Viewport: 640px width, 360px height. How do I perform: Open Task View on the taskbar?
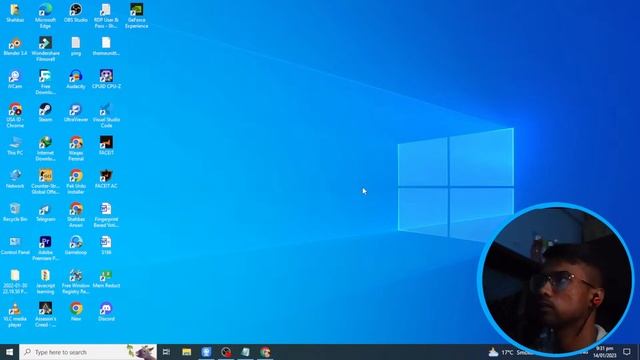166,352
